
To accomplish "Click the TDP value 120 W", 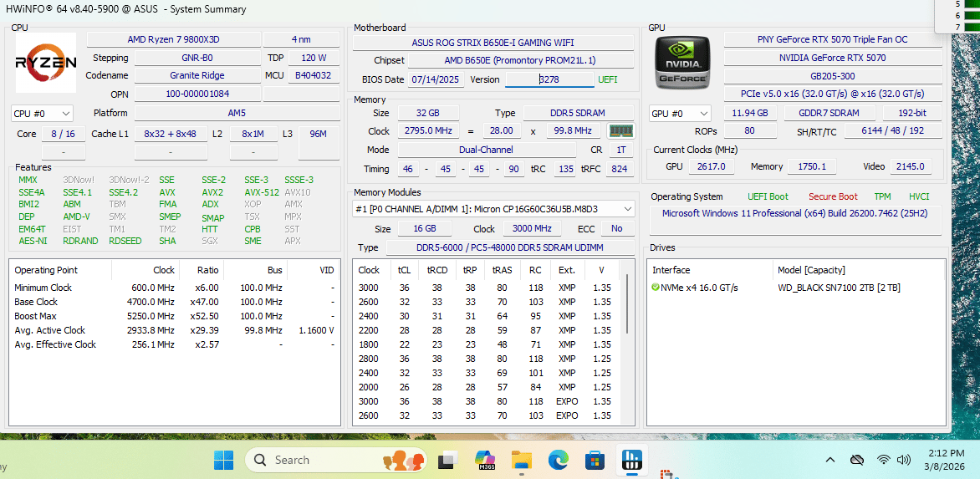I will pyautogui.click(x=314, y=58).
